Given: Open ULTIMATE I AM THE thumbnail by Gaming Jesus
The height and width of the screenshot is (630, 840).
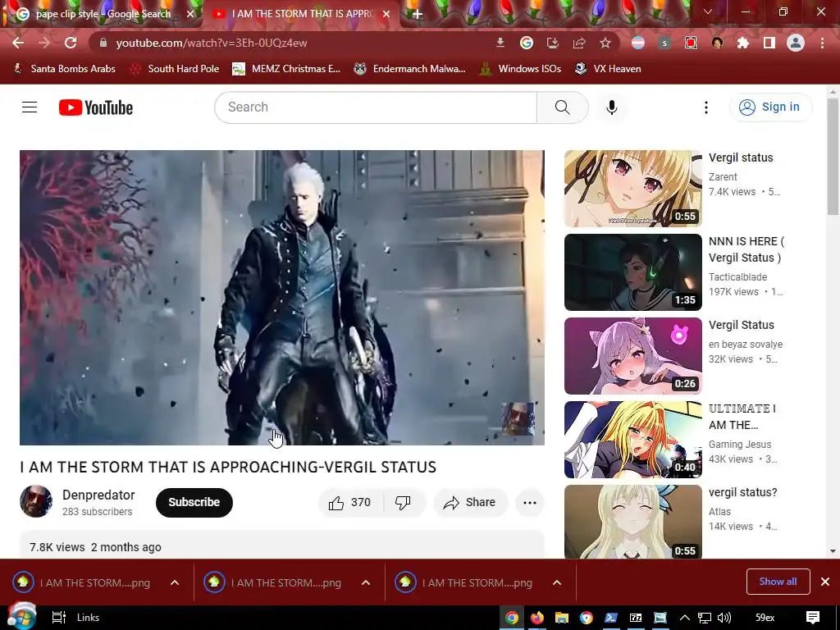Looking at the screenshot, I should click(632, 440).
